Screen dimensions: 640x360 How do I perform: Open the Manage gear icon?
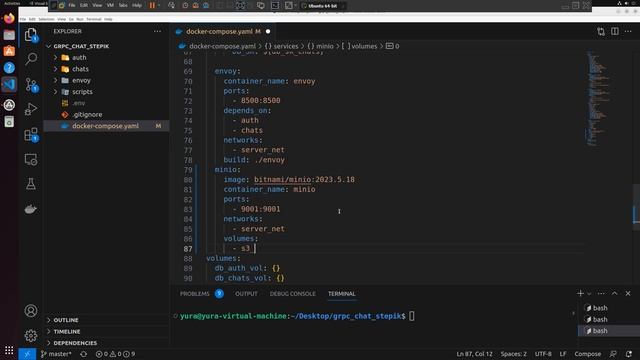coord(31,336)
